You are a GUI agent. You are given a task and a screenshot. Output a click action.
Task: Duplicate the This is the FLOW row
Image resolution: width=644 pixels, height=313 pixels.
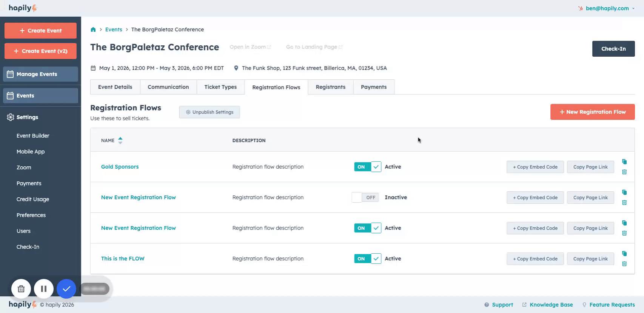[624, 254]
